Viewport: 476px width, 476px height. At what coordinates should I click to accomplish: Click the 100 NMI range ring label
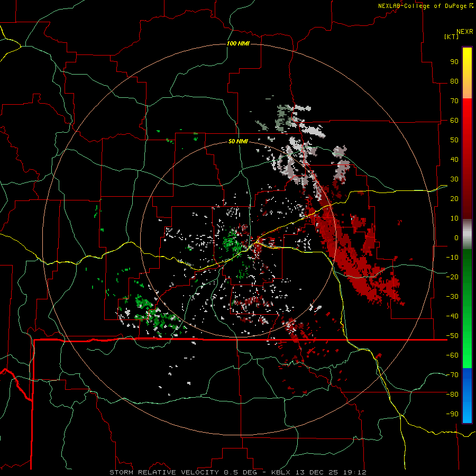click(x=238, y=44)
